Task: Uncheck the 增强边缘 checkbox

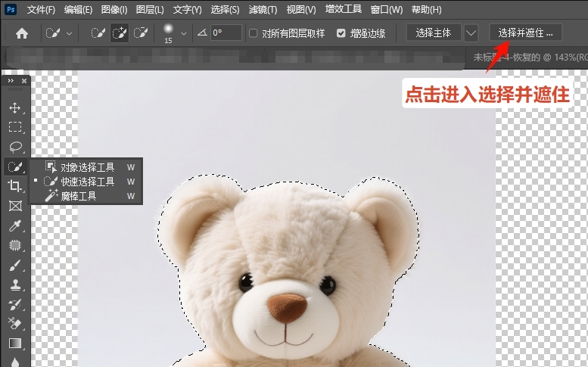Action: (x=341, y=33)
